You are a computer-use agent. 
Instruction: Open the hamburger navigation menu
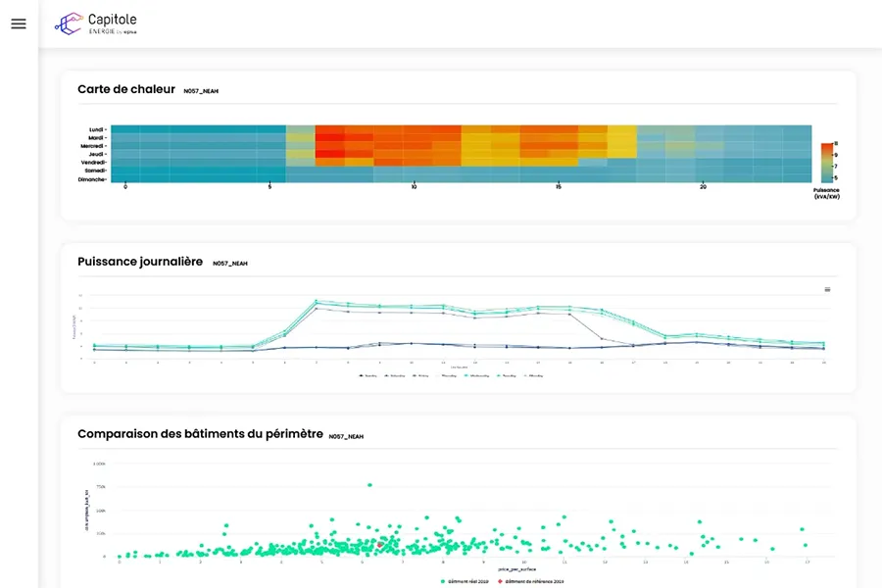click(19, 24)
